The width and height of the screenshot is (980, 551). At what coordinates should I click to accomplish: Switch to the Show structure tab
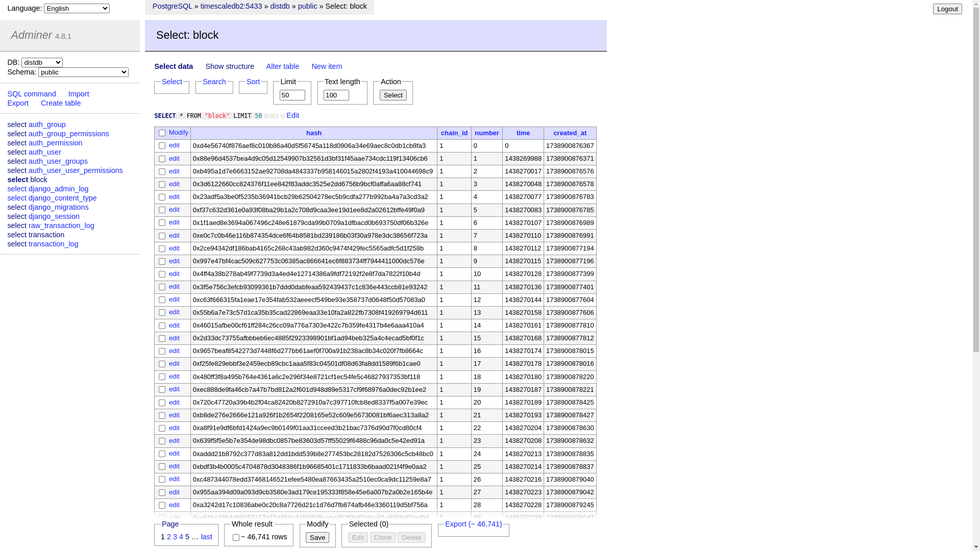point(230,66)
